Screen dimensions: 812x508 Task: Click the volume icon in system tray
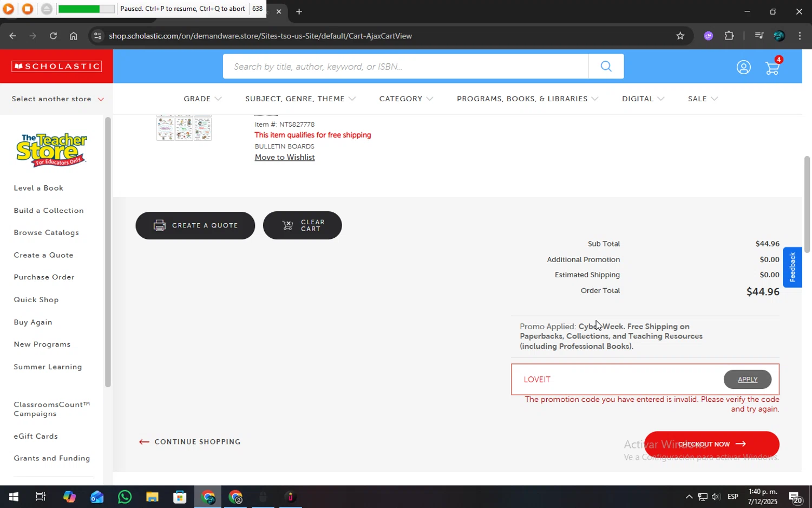(716, 497)
